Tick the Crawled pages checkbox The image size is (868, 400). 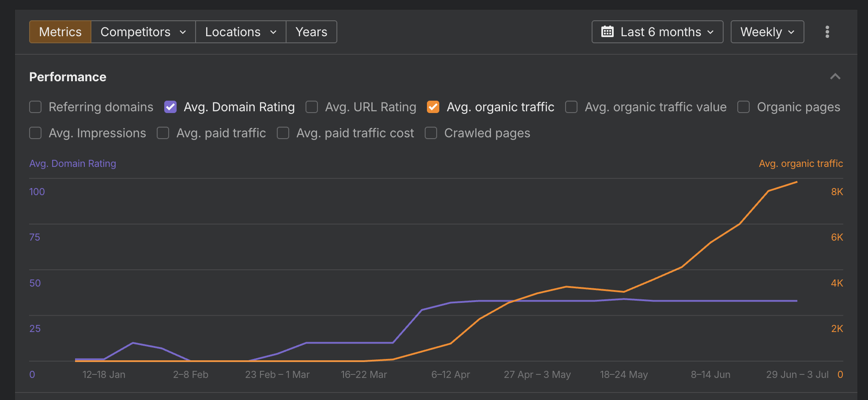pos(431,133)
